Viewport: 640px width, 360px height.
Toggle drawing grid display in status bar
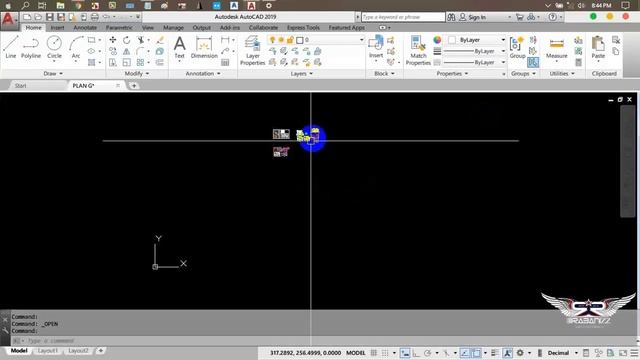click(373, 353)
